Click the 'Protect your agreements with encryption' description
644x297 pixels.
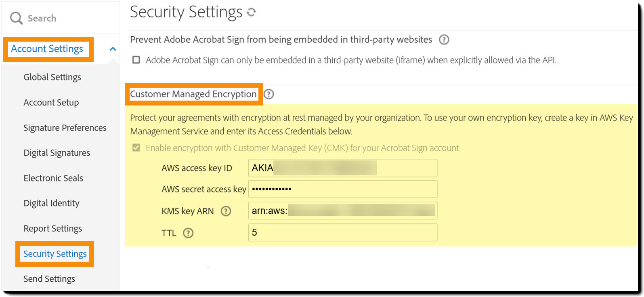pos(382,124)
